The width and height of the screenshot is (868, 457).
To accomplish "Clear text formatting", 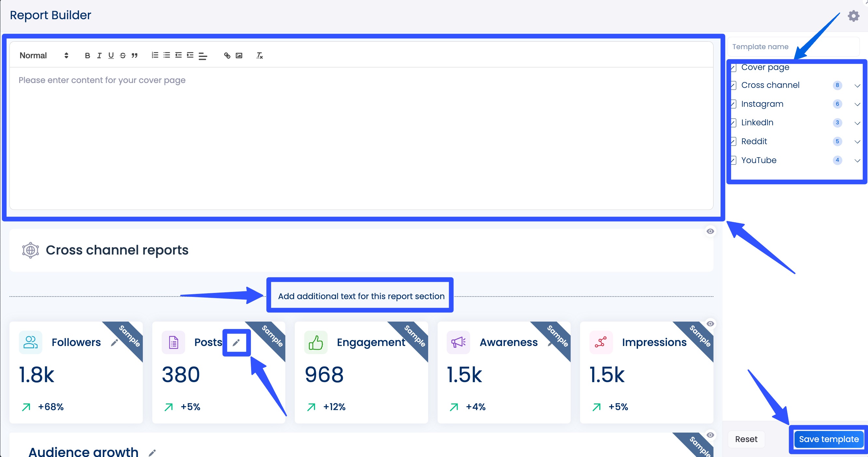I will [x=260, y=56].
